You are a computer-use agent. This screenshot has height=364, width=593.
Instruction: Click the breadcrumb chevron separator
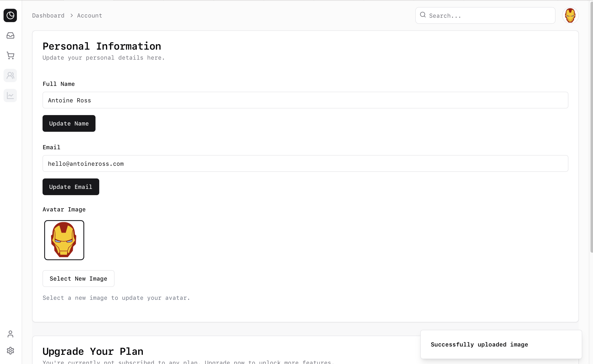pyautogui.click(x=72, y=16)
